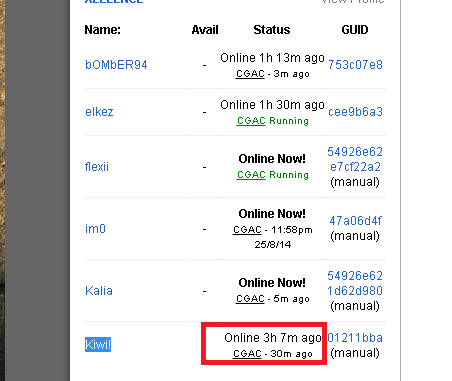The height and width of the screenshot is (381, 452).
Task: Click green CGAC Running link for flexii
Action: click(273, 175)
